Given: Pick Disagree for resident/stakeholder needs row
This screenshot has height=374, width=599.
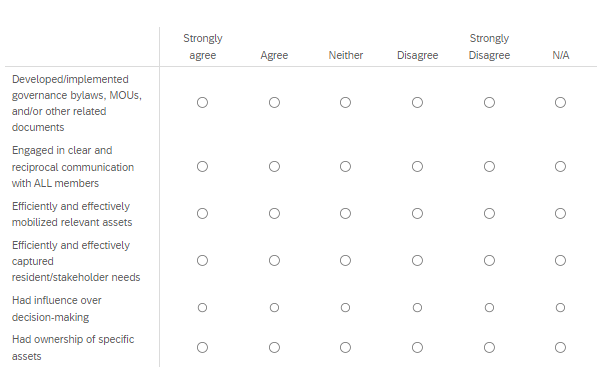Looking at the screenshot, I should pos(418,261).
